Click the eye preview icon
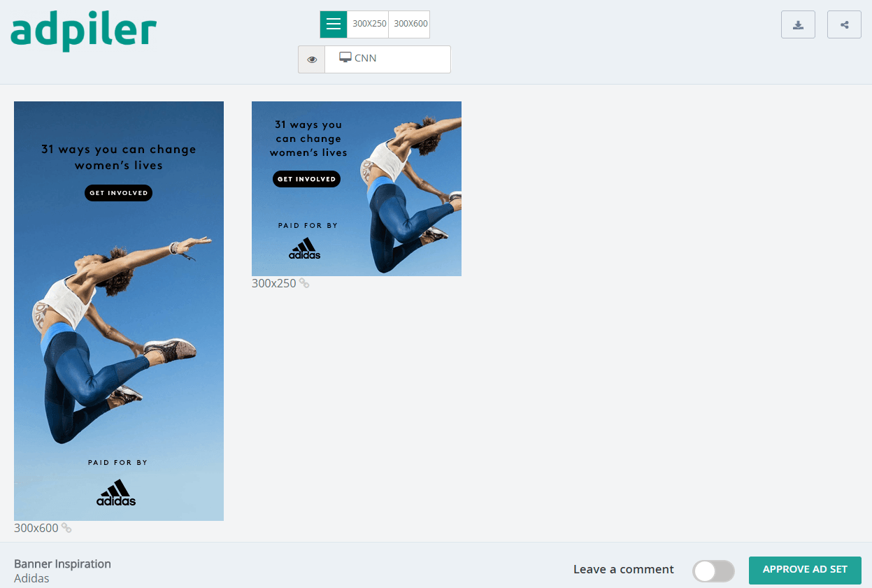Screen dimensions: 872x588 [312, 59]
